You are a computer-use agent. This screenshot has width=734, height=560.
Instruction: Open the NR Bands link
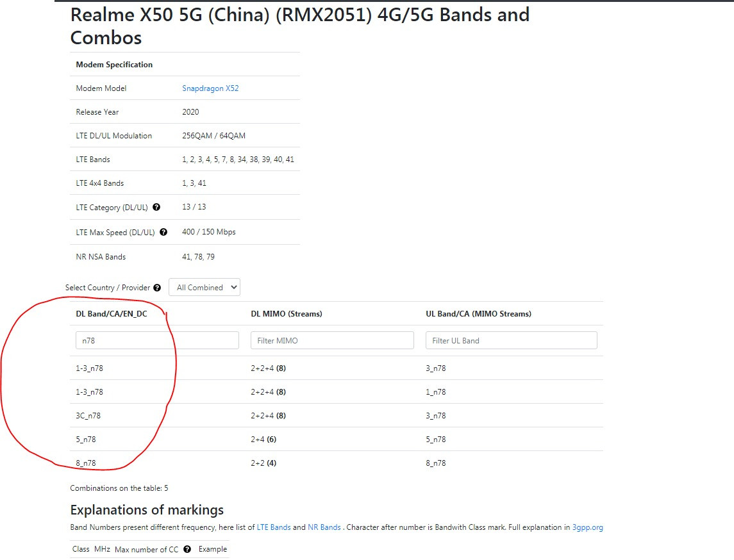[324, 527]
